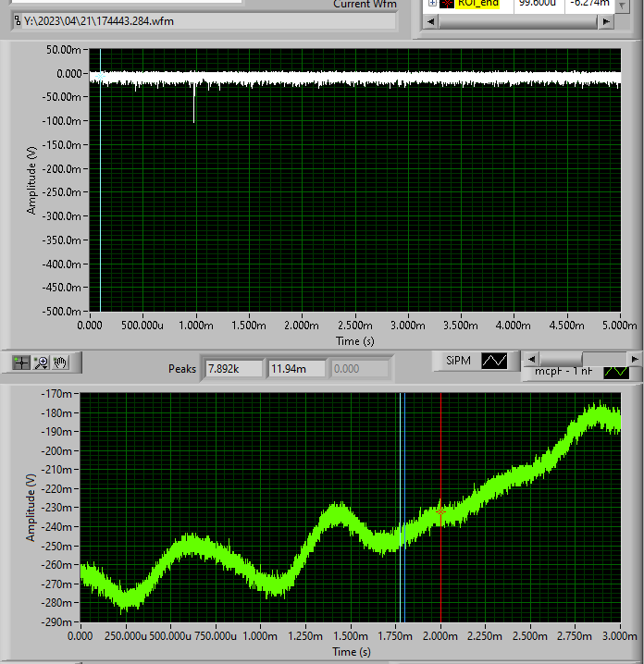Screen dimensions: 644x664
Task: Select the pan hand tool in graph palette
Action: point(60,363)
